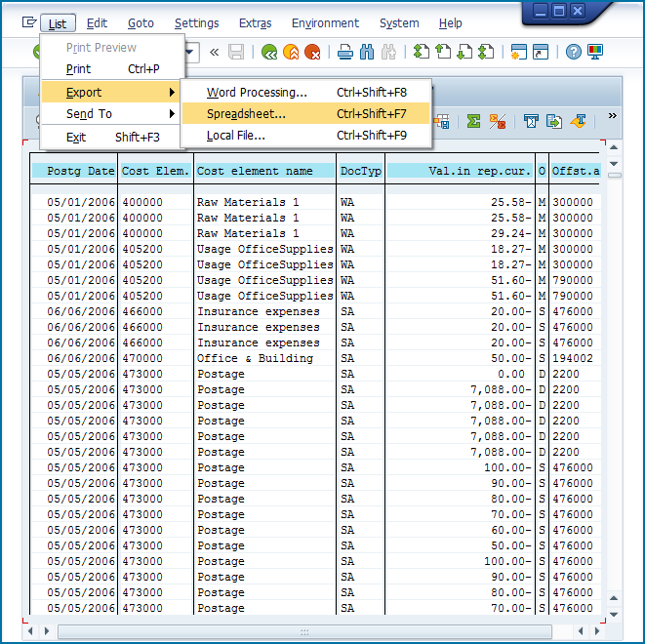Screen dimensions: 645x644
Task: Open the command field dropdown arrow
Action: 192,53
